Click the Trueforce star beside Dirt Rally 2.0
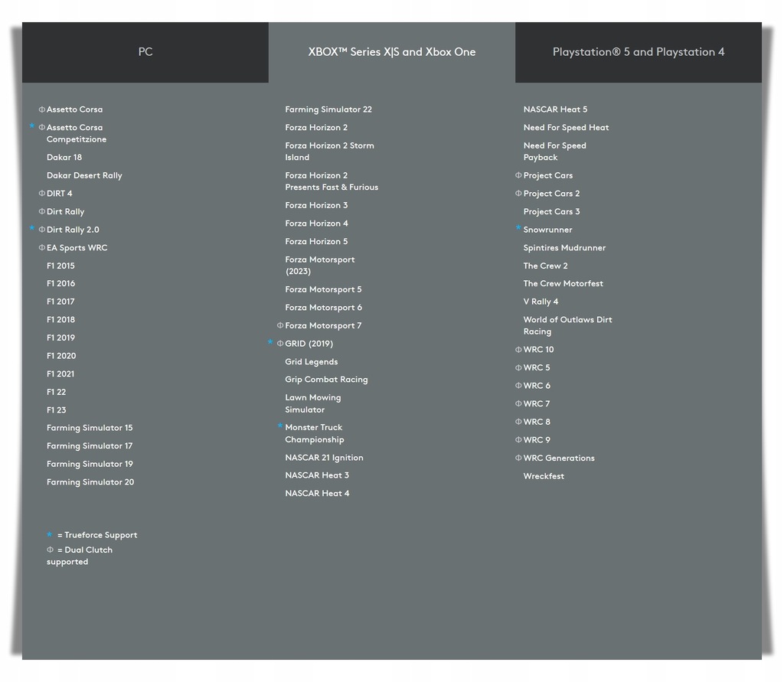This screenshot has height=682, width=784. pos(32,228)
